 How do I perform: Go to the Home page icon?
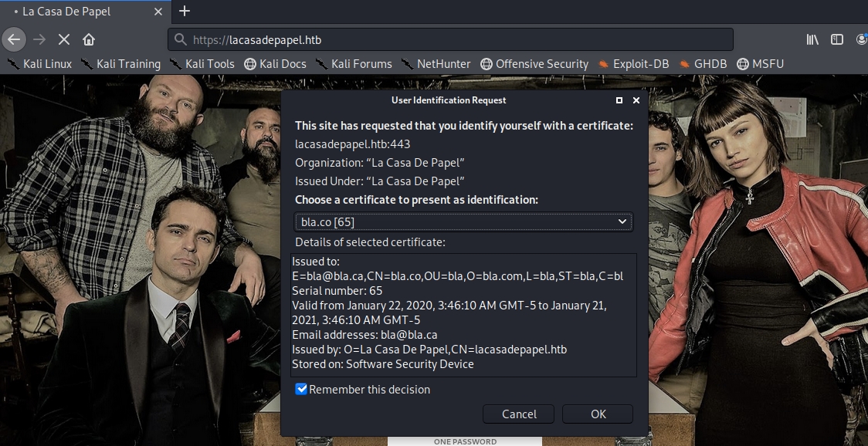pos(89,39)
